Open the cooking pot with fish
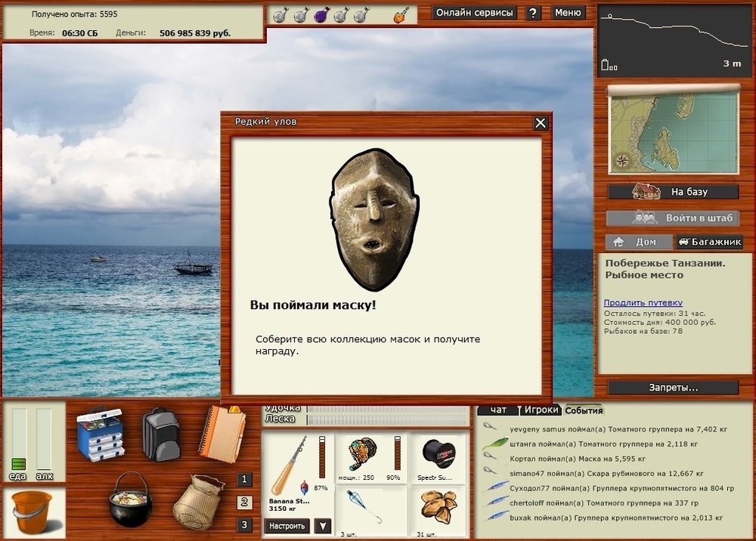756x541 pixels. click(130, 499)
